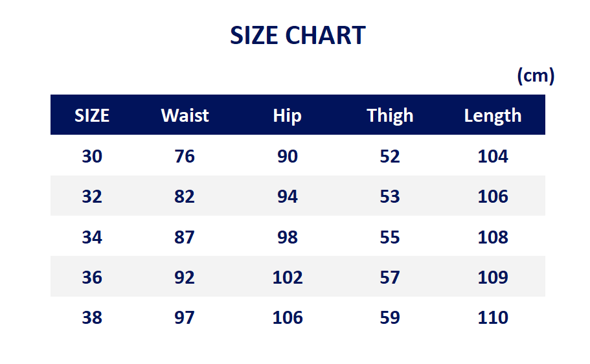Viewport: 590px width, 364px height.
Task: Click size 34 in the SIZE column
Action: click(92, 237)
